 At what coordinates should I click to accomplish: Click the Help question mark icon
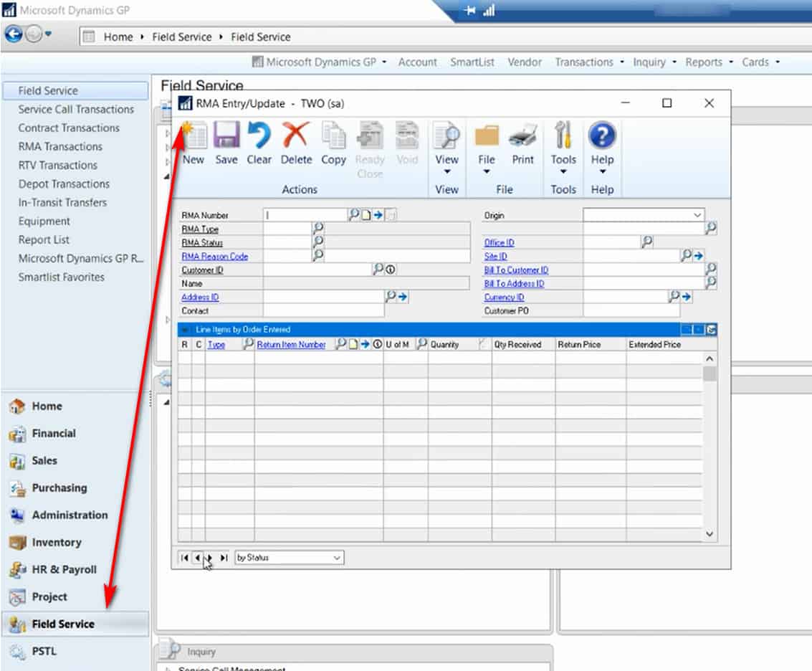[x=602, y=135]
